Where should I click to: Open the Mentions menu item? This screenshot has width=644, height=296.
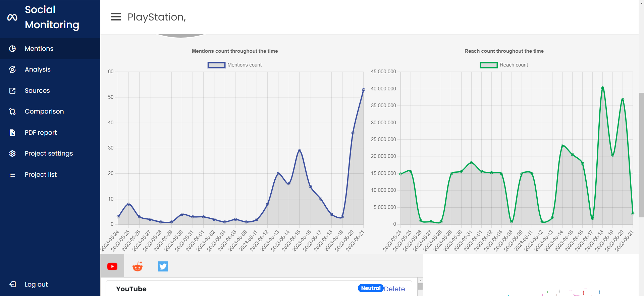tap(50, 49)
